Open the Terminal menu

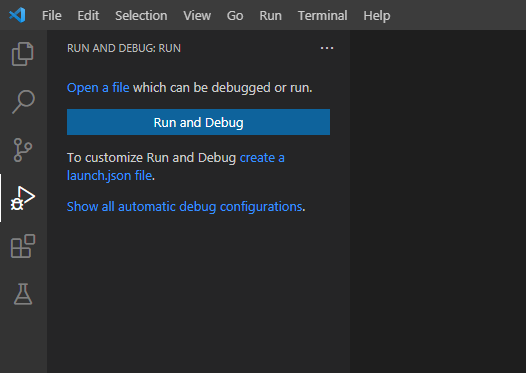(x=322, y=15)
